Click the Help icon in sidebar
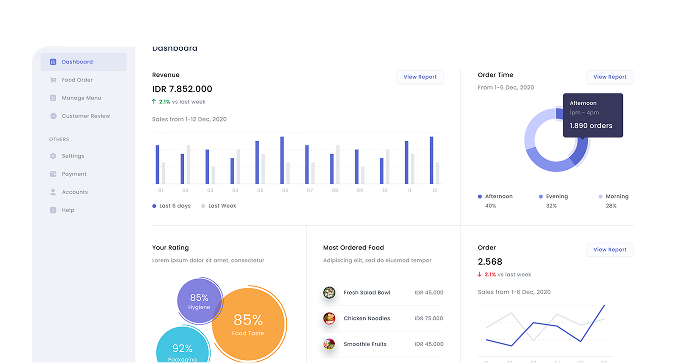 click(53, 210)
